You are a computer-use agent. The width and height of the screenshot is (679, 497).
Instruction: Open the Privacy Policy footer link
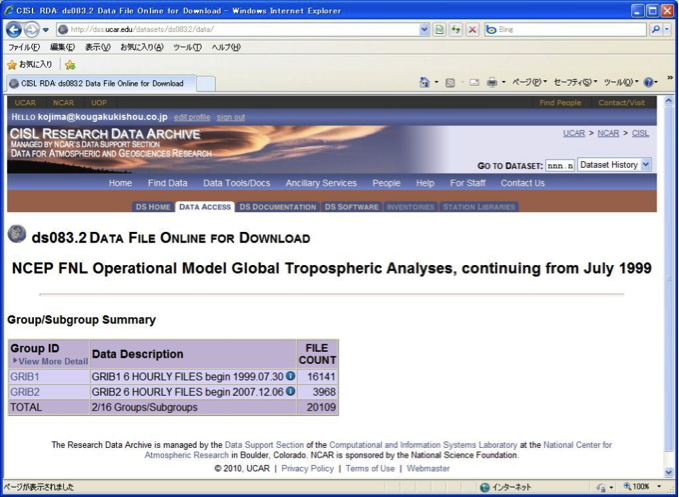coord(307,468)
